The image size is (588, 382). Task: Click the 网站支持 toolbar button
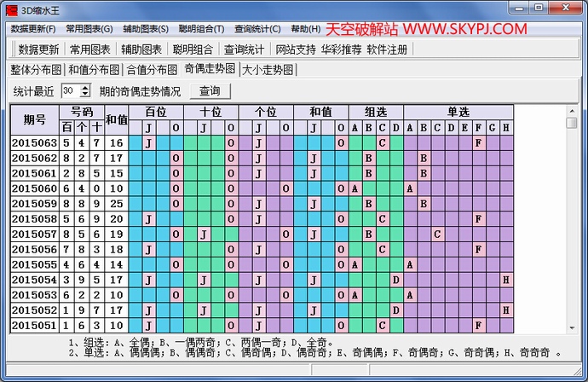296,49
